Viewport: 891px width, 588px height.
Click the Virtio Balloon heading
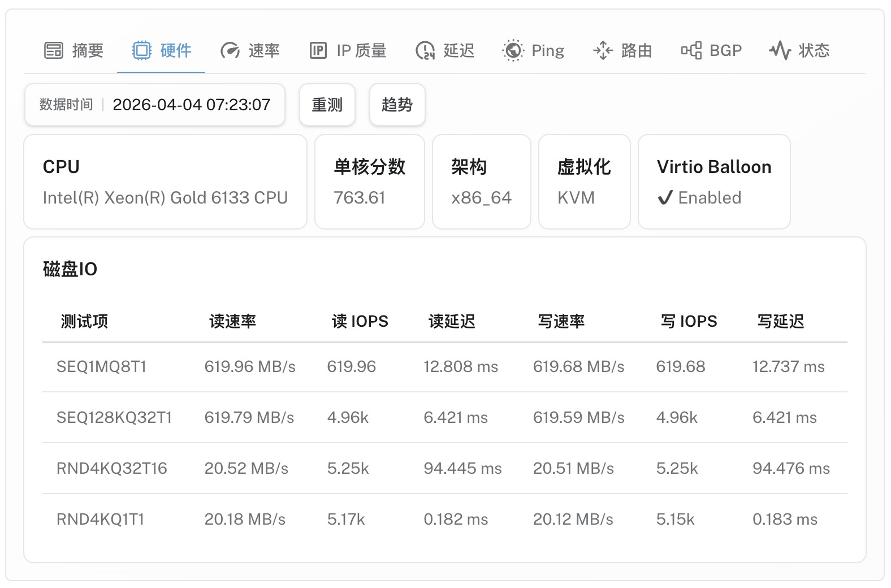[x=714, y=167]
